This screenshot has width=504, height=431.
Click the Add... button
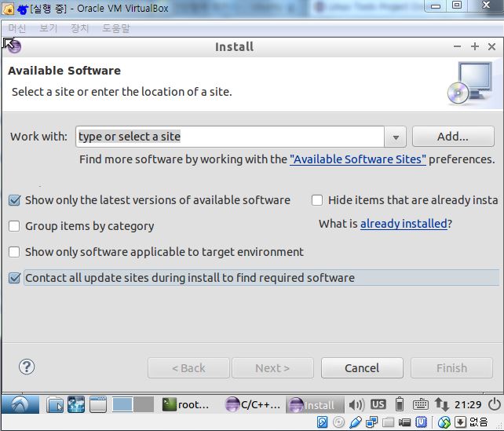(453, 137)
